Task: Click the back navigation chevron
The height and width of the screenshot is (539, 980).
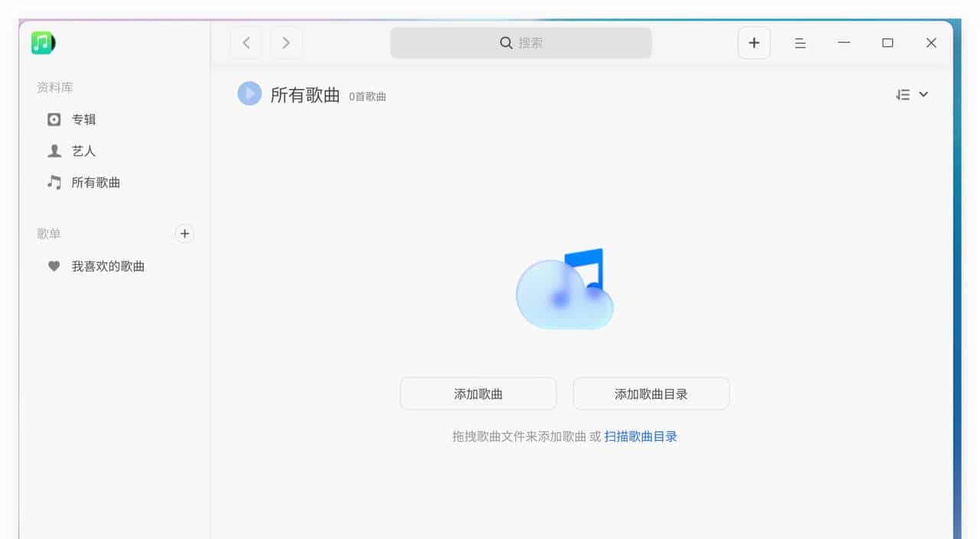Action: [x=246, y=42]
